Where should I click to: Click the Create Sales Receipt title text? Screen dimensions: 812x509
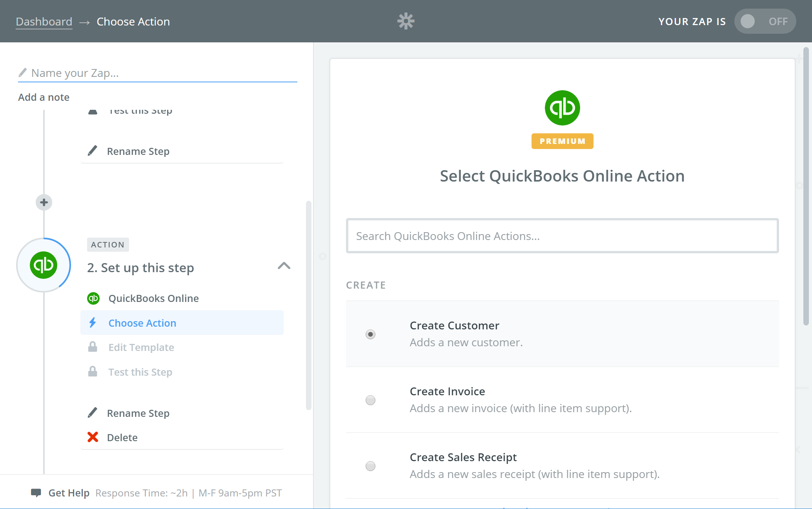(463, 457)
